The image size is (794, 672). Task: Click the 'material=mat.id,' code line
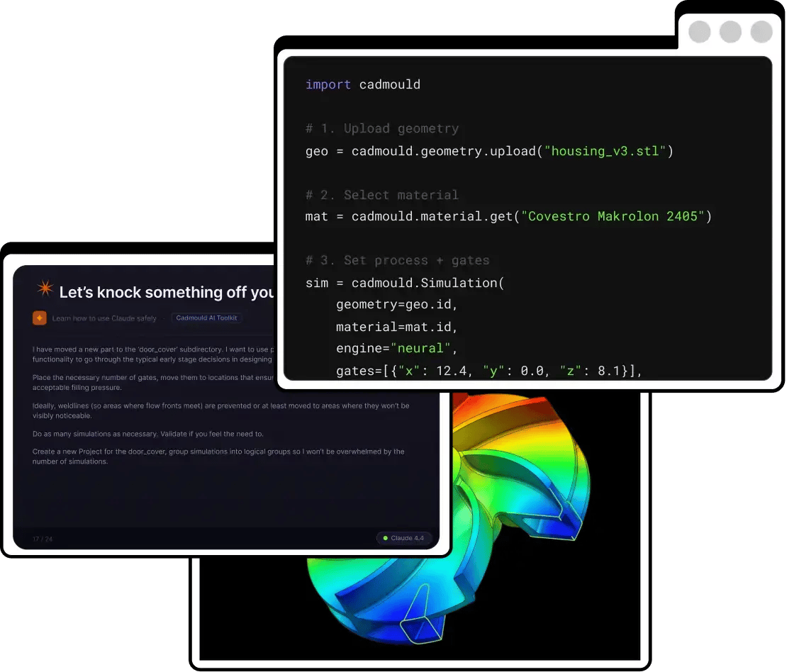click(x=397, y=327)
